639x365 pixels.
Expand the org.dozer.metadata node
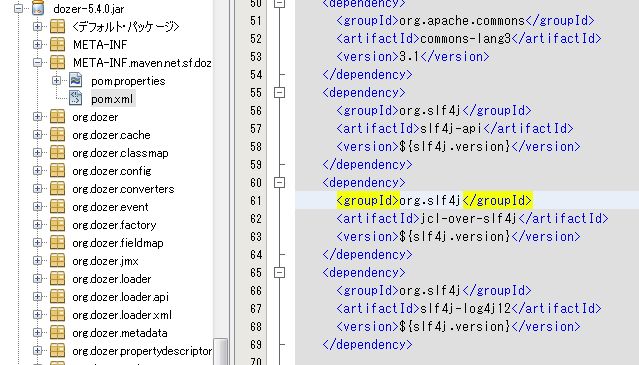point(37,332)
